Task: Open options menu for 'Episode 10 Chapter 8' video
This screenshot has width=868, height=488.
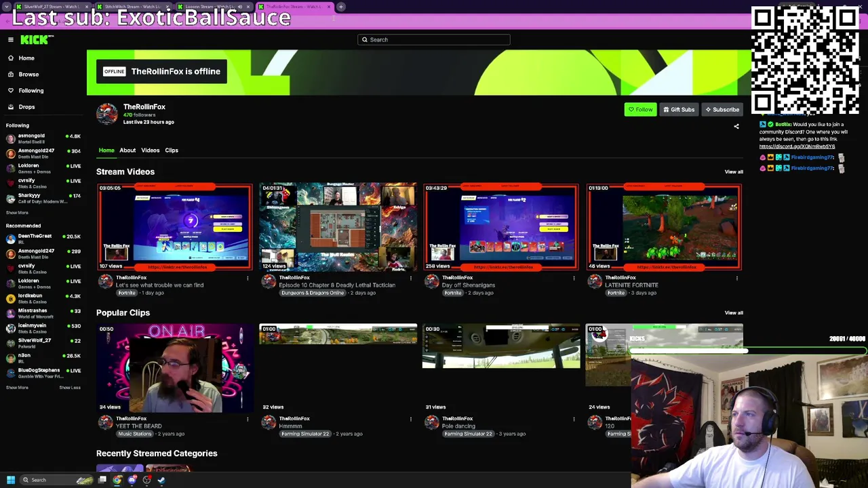Action: (x=410, y=278)
